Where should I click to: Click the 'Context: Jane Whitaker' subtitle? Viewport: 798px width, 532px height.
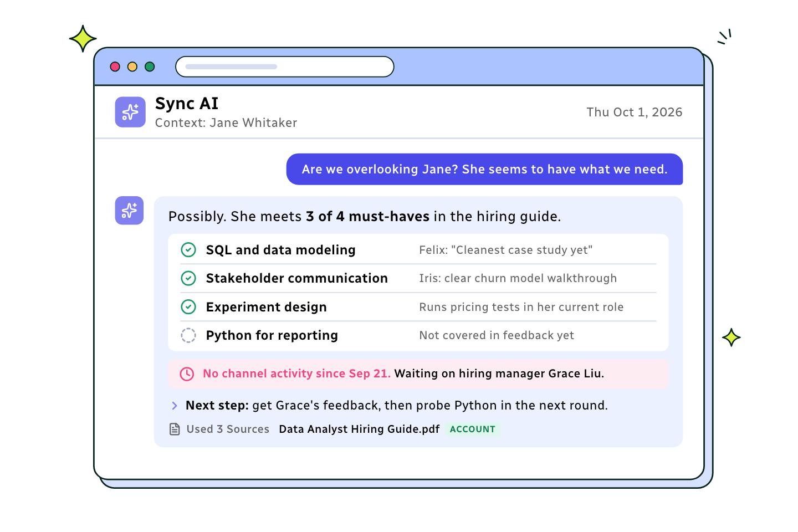point(226,122)
